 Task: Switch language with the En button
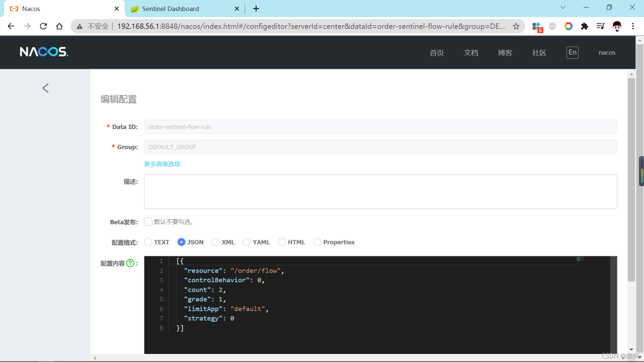click(x=573, y=52)
